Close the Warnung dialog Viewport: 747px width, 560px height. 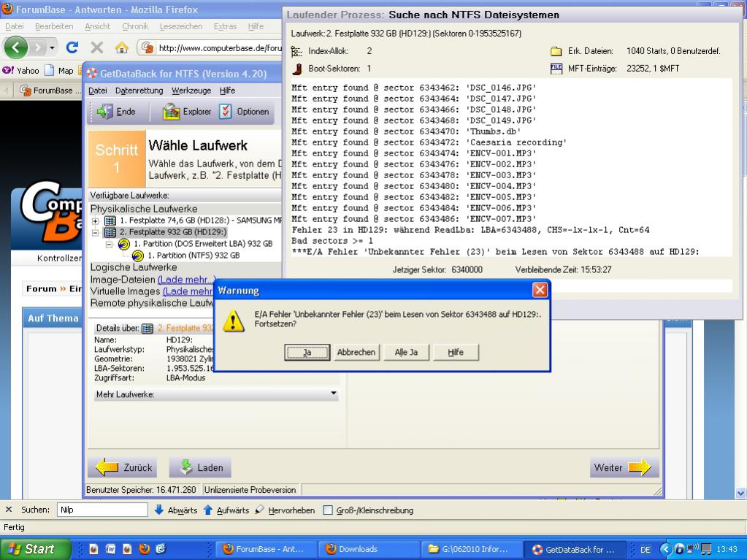click(x=540, y=290)
